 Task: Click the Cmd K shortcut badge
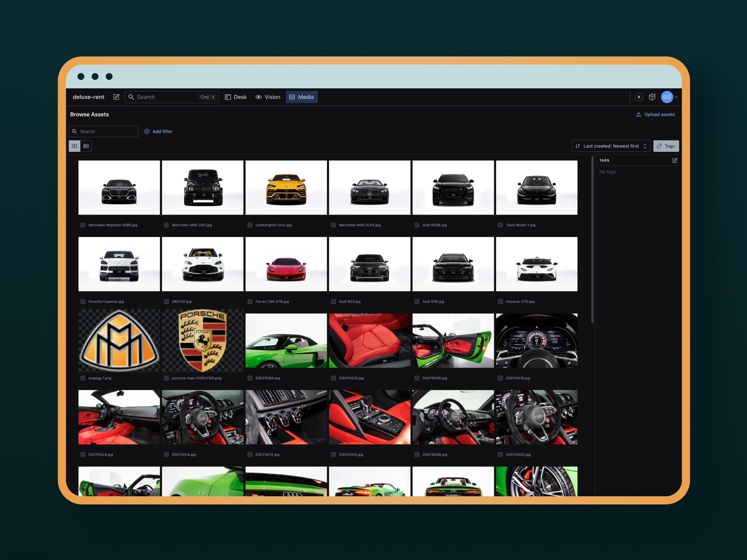click(x=207, y=97)
